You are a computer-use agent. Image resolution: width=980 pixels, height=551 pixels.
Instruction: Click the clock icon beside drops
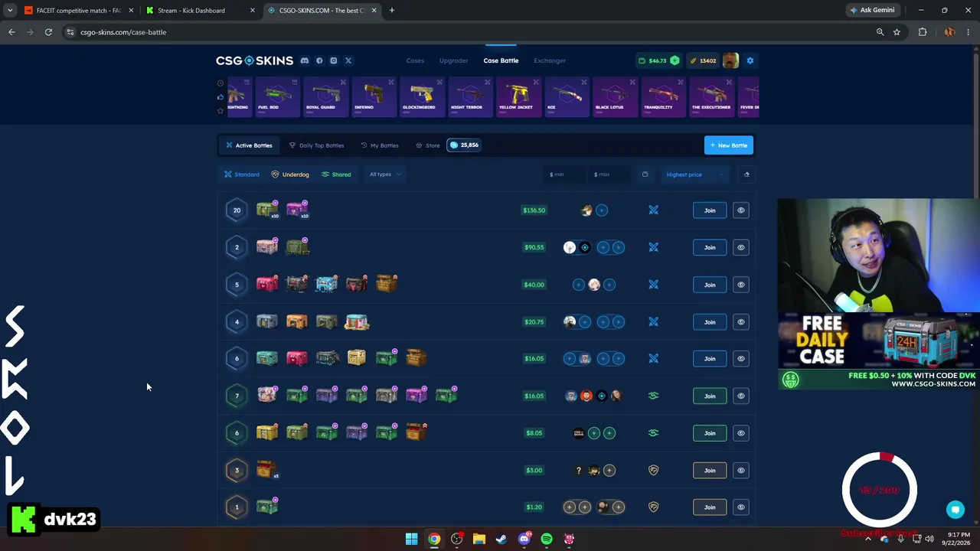click(220, 83)
